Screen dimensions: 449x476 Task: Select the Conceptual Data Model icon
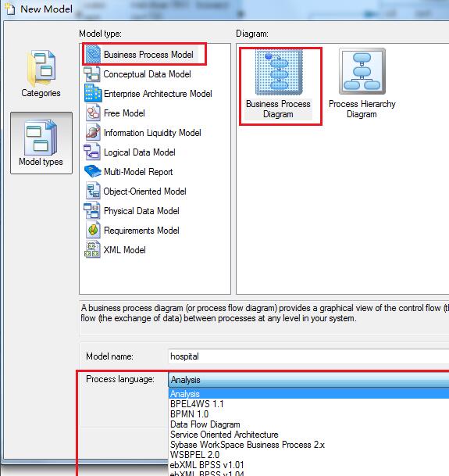(x=92, y=74)
